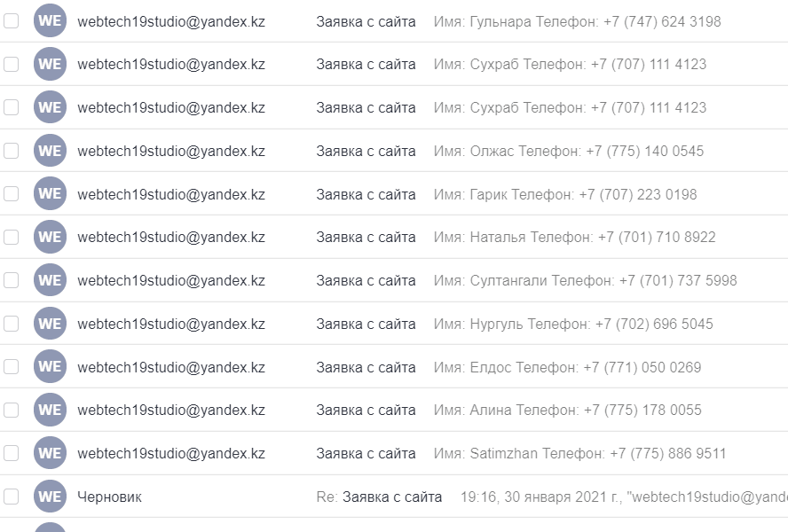Check the box for Гарик email
The image size is (788, 532).
(x=11, y=194)
